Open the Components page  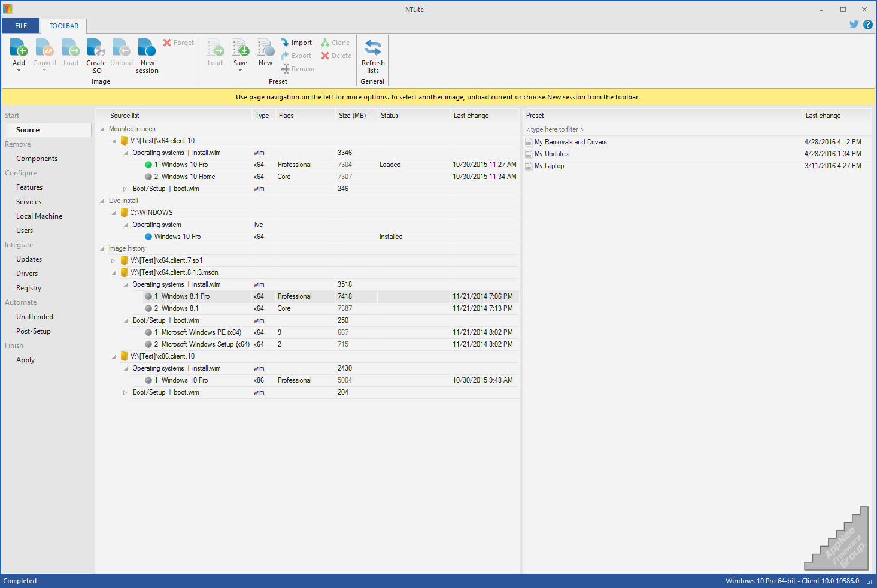click(x=37, y=159)
